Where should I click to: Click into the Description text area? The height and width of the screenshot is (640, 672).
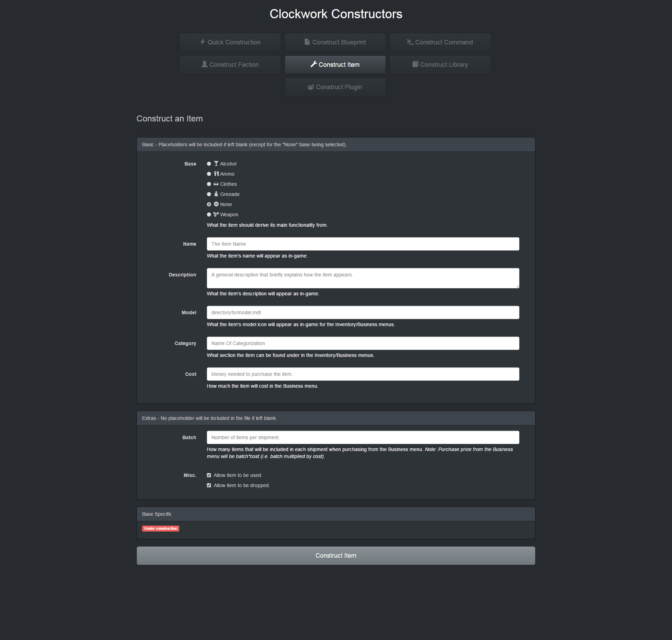[363, 278]
